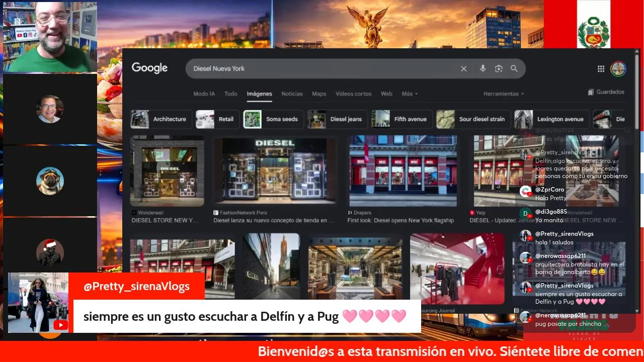Open the Videos cortos tab
The image size is (644, 362).
(353, 94)
